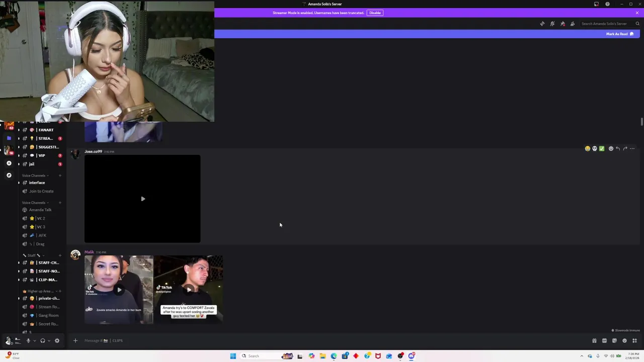Play Jose.co99's video
This screenshot has height=362, width=644.
143,199
